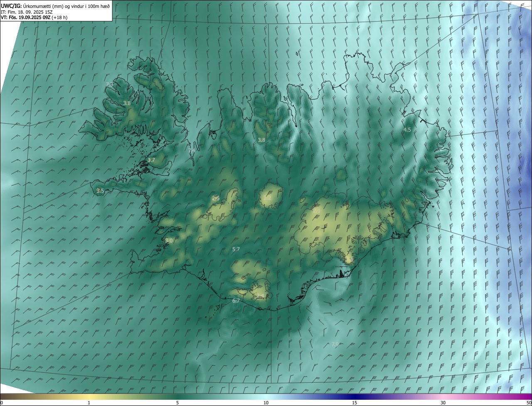Click the 3.7 value label on the map
This screenshot has width=532, height=406.
click(x=151, y=160)
